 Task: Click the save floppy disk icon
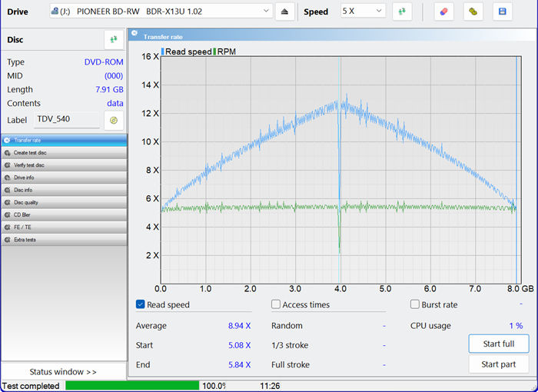pyautogui.click(x=502, y=12)
